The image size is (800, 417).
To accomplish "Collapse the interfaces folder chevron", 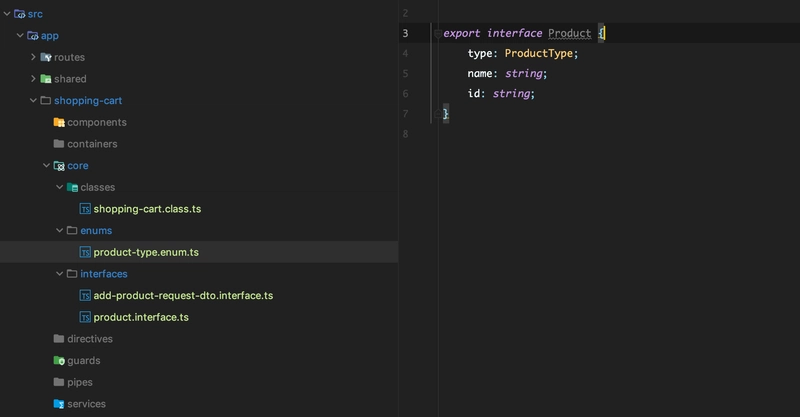I will 59,274.
